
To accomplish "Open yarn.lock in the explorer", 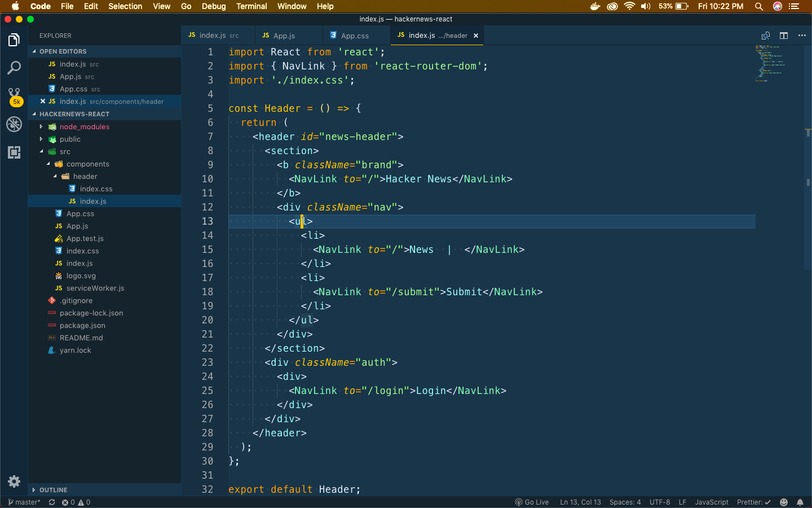I will click(x=104, y=351).
